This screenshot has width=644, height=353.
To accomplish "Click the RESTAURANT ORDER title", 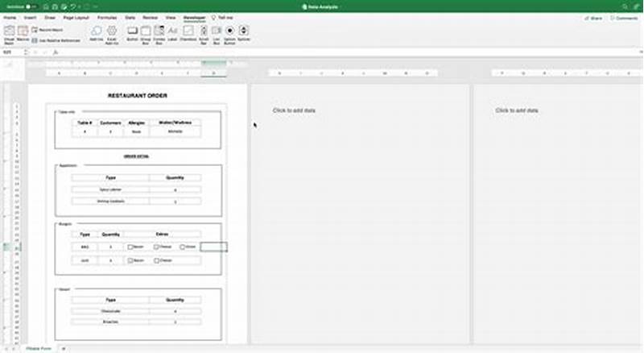I will coord(137,95).
